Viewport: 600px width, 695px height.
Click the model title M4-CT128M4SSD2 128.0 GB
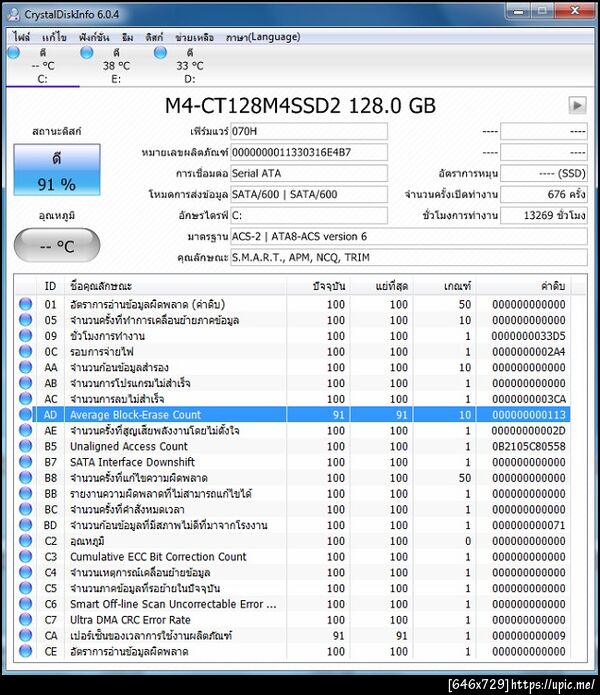(300, 106)
